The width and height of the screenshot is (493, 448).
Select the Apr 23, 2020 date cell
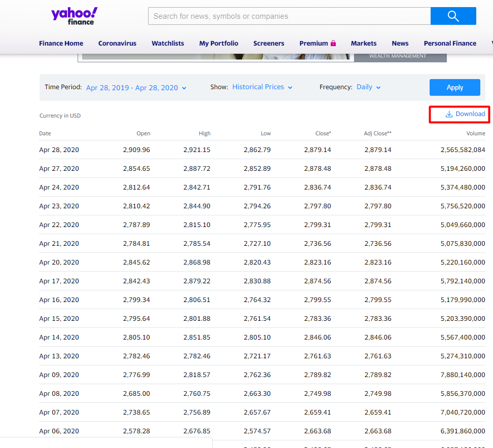point(59,206)
